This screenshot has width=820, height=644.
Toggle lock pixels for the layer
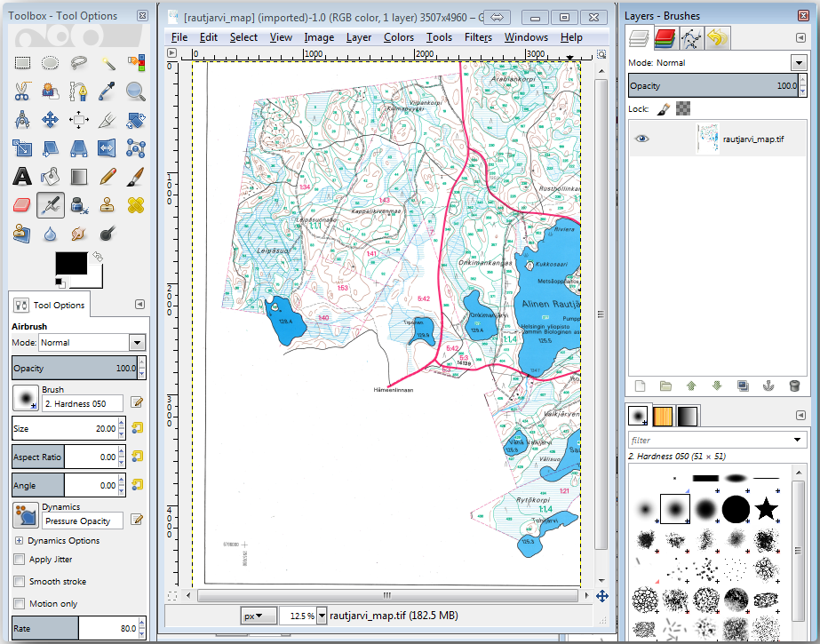pos(663,109)
